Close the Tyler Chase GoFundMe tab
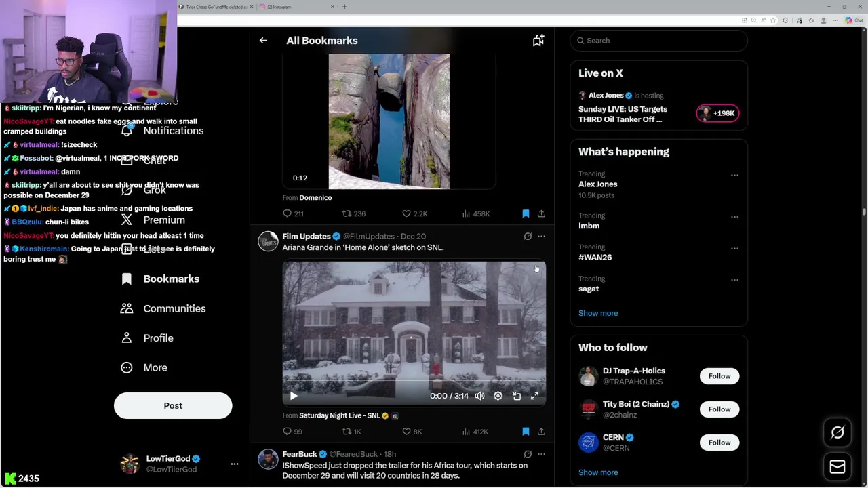 (x=252, y=7)
